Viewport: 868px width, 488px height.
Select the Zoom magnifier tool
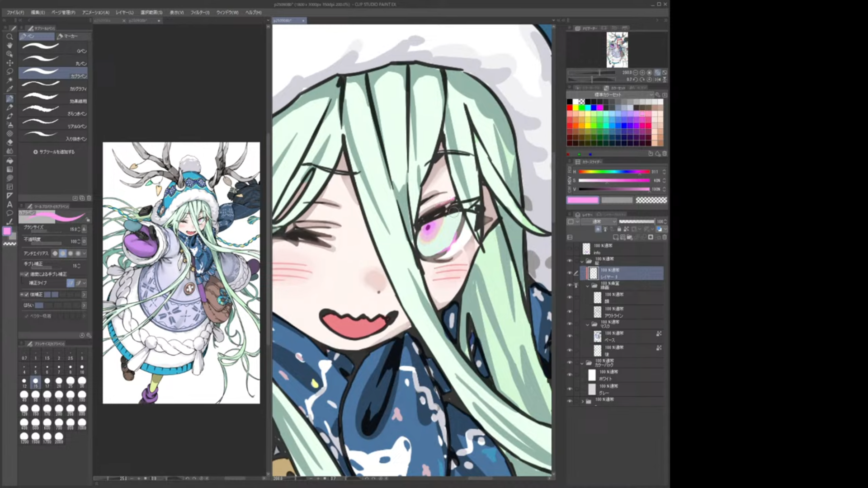tap(9, 37)
